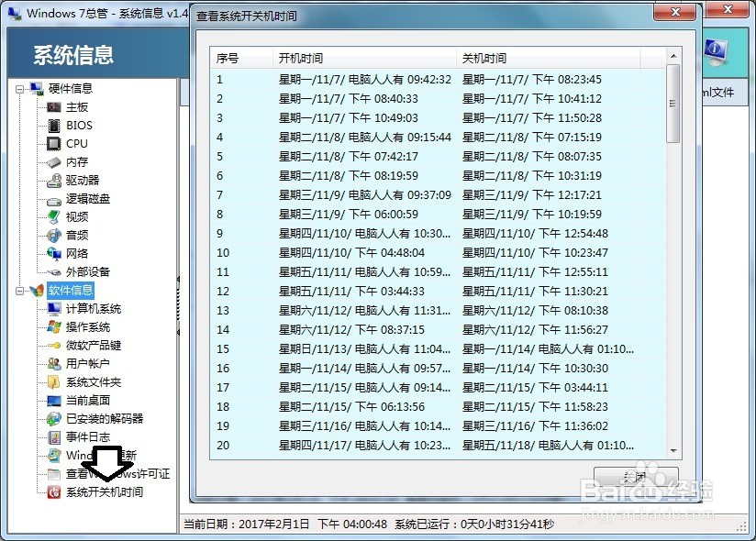Image resolution: width=756 pixels, height=541 pixels.
Task: Select 系统开关机时间 tree entry
Action: click(105, 491)
